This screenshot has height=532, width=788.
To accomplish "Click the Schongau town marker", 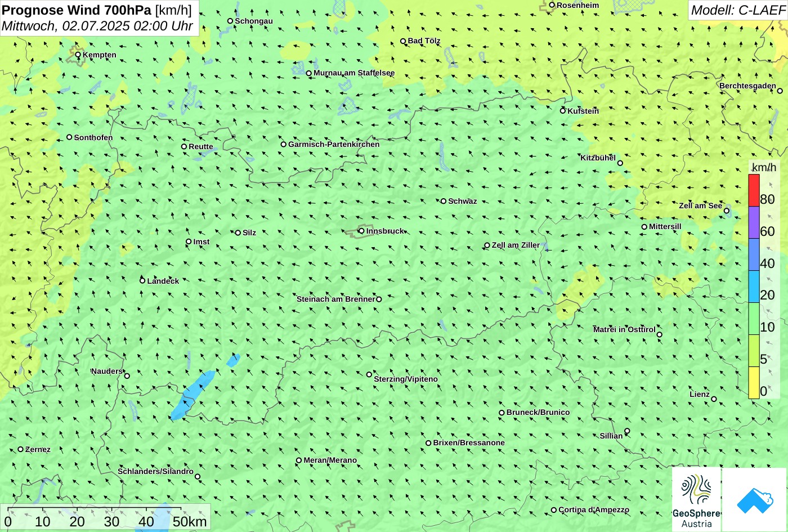I will point(230,21).
